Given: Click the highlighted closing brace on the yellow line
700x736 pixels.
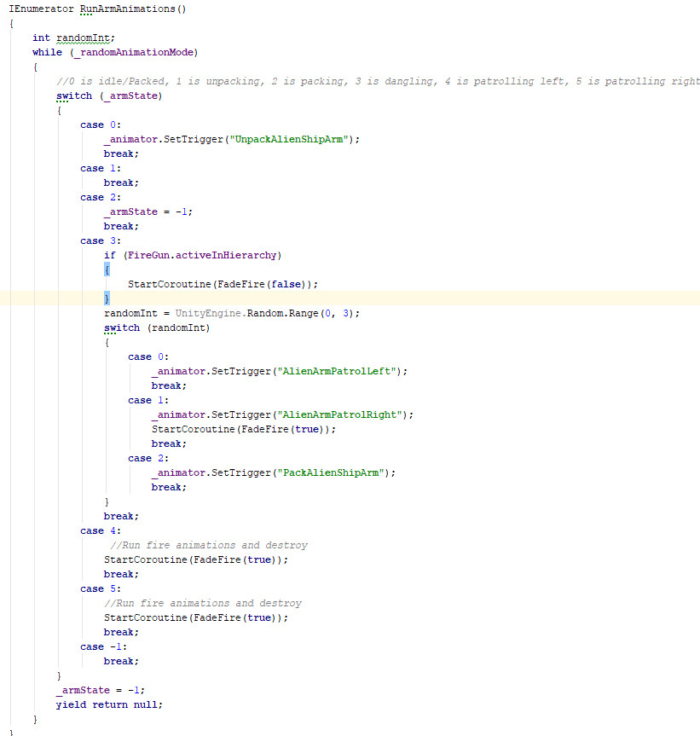Looking at the screenshot, I should (107, 298).
